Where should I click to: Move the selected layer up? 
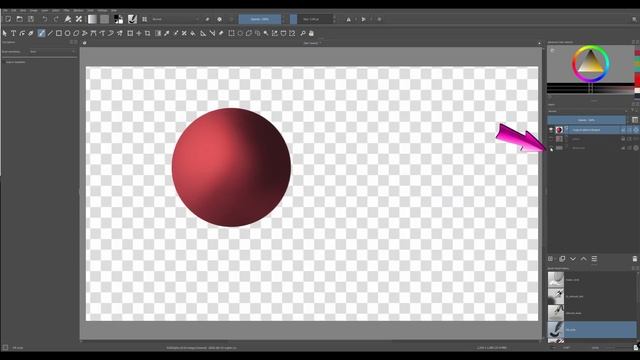(584, 259)
